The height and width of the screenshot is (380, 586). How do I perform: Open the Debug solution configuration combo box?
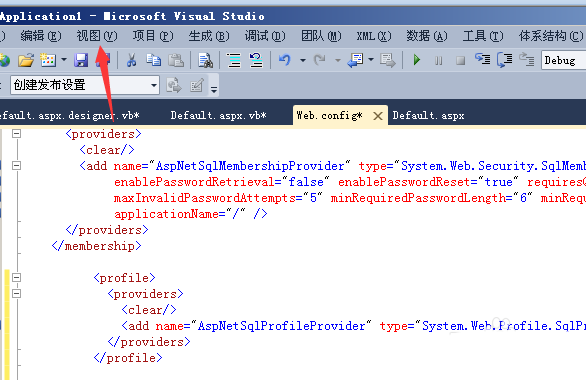[x=564, y=60]
